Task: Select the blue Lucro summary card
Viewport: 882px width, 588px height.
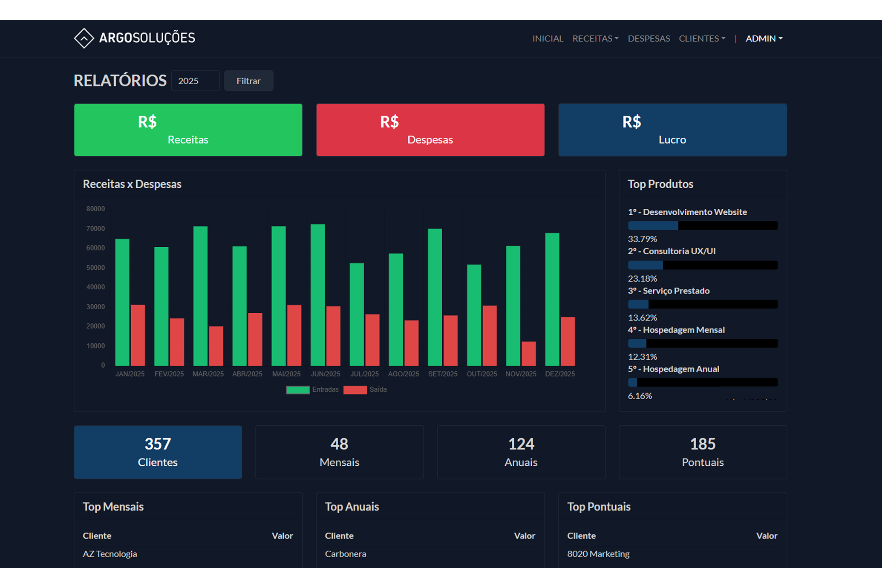Action: coord(672,130)
